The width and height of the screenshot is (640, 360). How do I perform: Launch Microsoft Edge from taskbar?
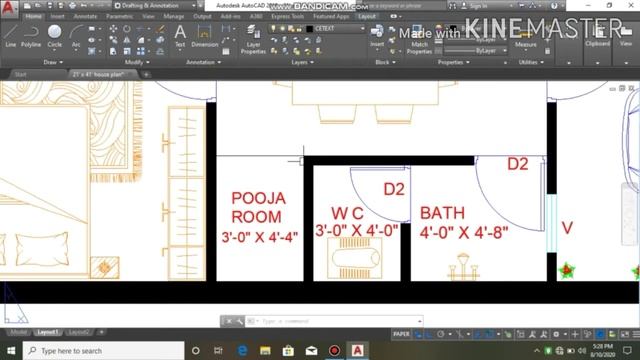242,351
